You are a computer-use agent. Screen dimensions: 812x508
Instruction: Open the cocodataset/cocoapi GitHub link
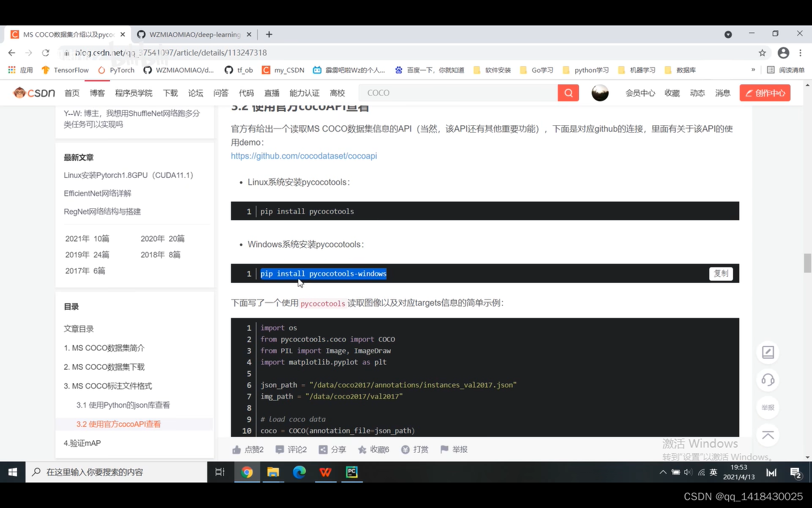(x=304, y=156)
